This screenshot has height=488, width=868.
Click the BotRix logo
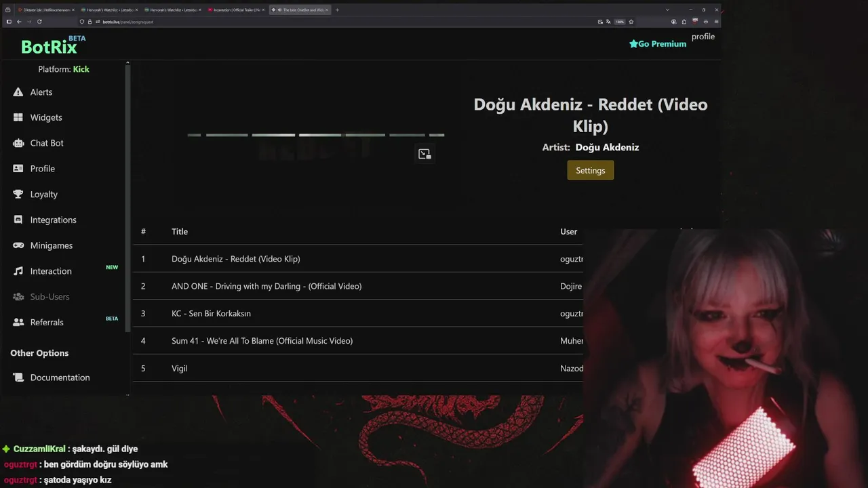49,46
